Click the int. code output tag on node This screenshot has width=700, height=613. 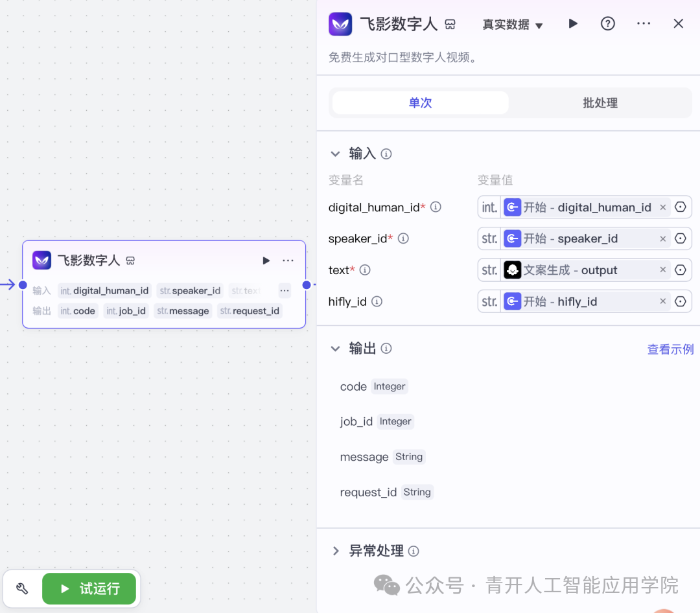pos(78,311)
